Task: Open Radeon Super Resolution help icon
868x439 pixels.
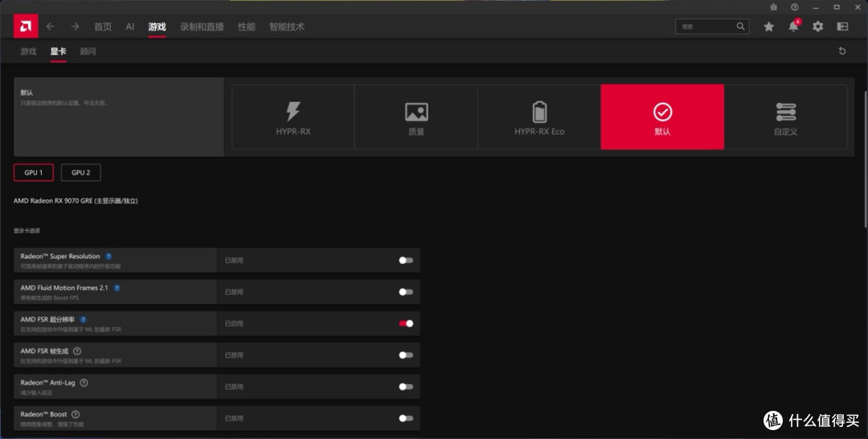Action: [108, 256]
